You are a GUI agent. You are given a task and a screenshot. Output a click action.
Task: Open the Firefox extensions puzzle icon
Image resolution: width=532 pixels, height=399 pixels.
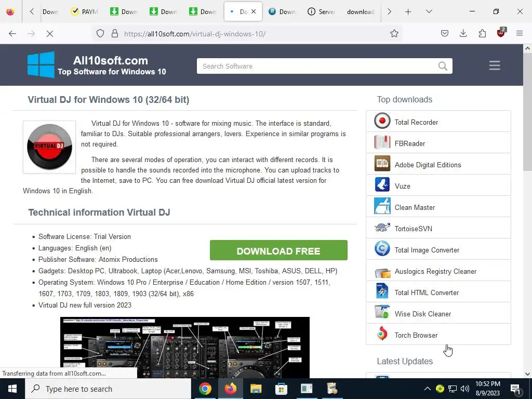tap(482, 33)
